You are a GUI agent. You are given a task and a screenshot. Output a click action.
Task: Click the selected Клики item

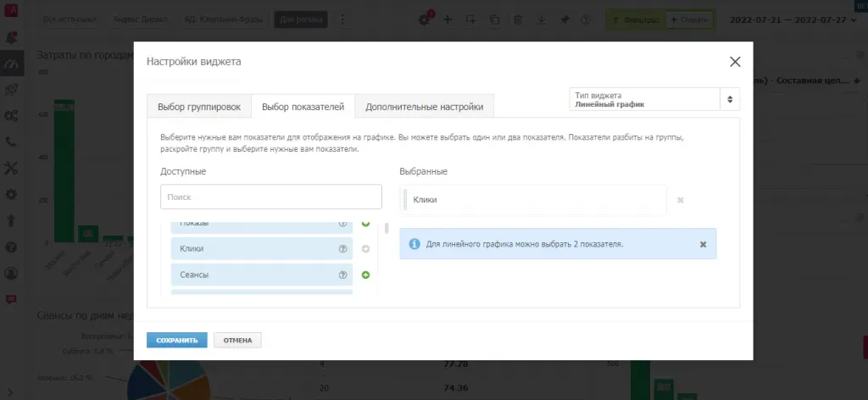[x=534, y=200]
